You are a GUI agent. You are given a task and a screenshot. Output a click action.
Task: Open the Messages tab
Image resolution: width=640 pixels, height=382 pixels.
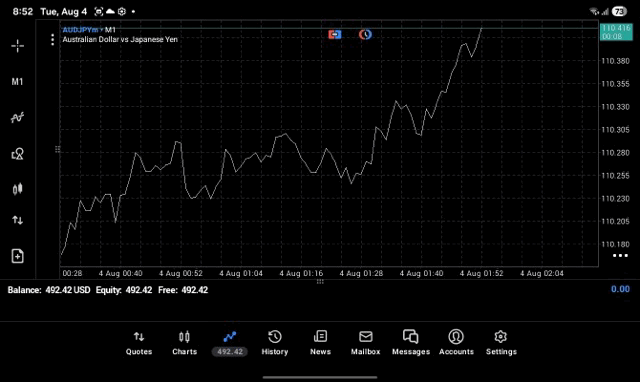(x=411, y=343)
